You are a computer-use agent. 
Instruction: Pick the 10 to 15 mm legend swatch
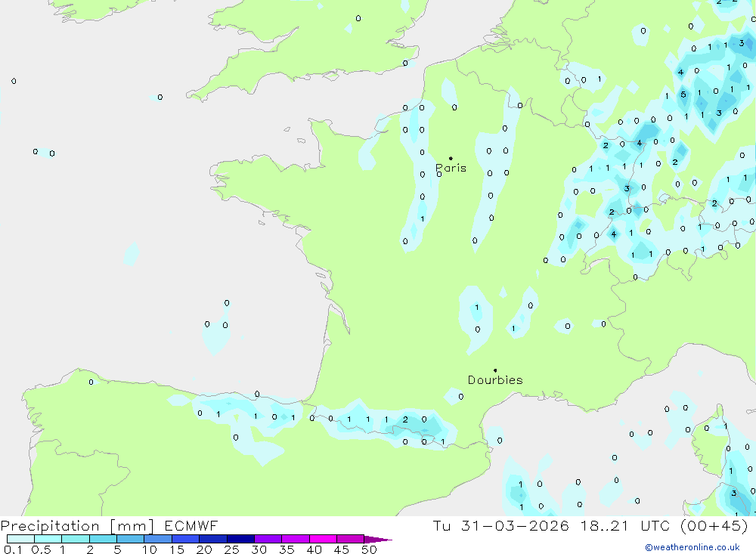pos(158,539)
